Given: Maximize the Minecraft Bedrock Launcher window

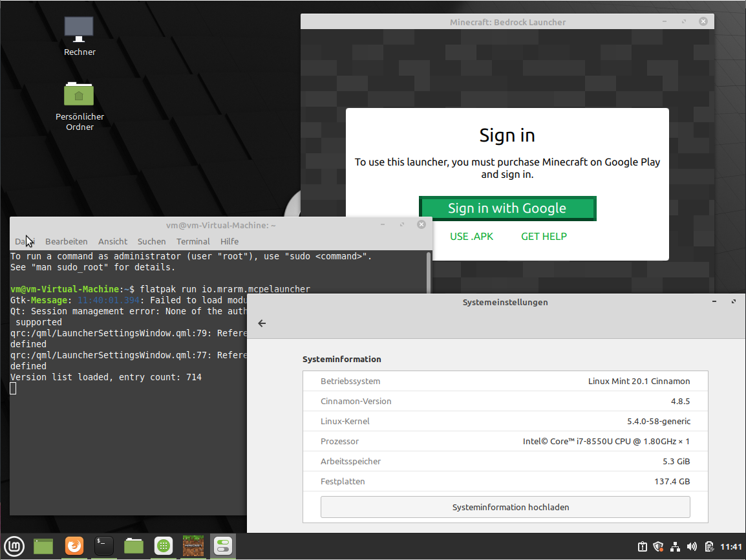Looking at the screenshot, I should click(x=684, y=21).
